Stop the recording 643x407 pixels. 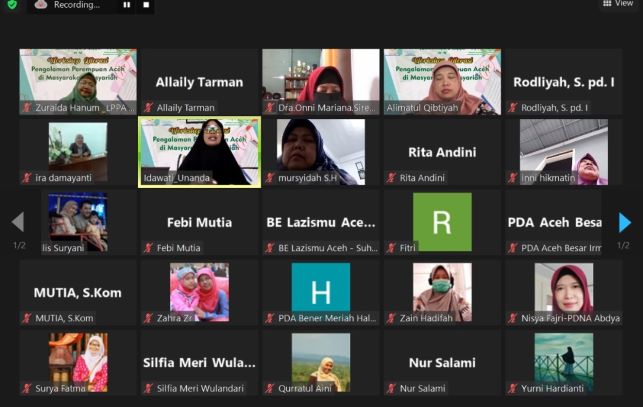point(146,5)
